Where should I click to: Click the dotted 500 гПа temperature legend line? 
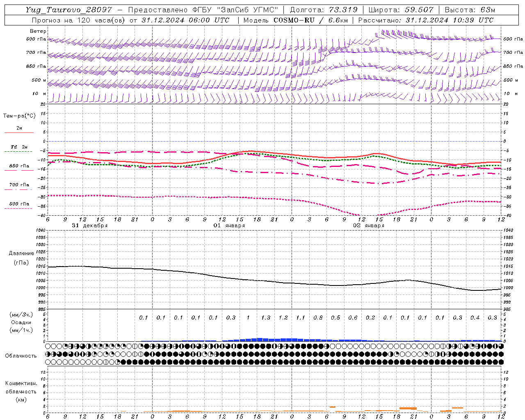[19, 209]
